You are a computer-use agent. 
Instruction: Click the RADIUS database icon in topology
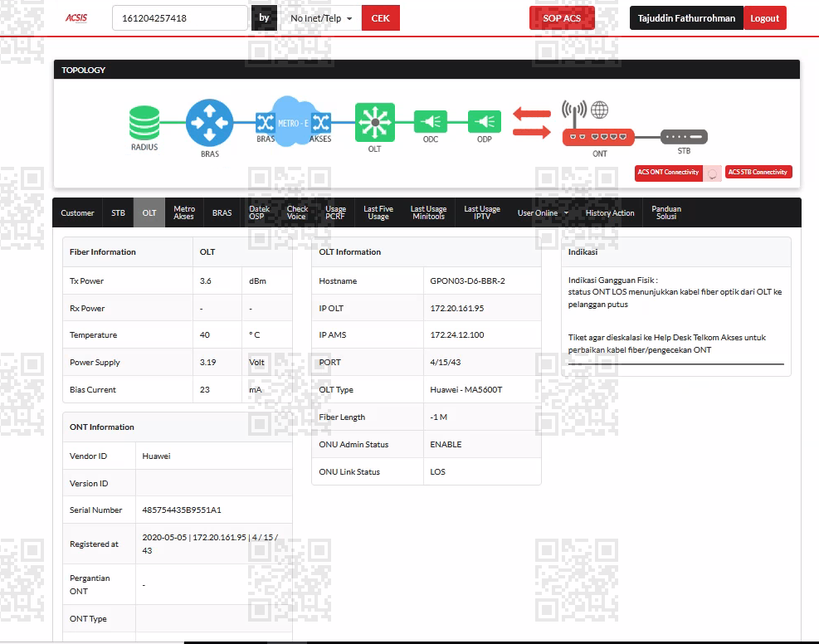click(x=144, y=123)
